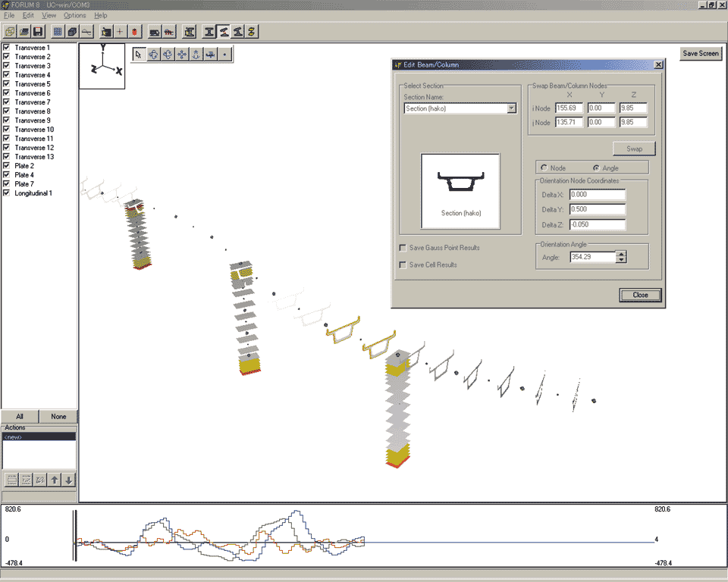
Task: Uncheck the Transverse 5 checkbox
Action: pos(7,84)
